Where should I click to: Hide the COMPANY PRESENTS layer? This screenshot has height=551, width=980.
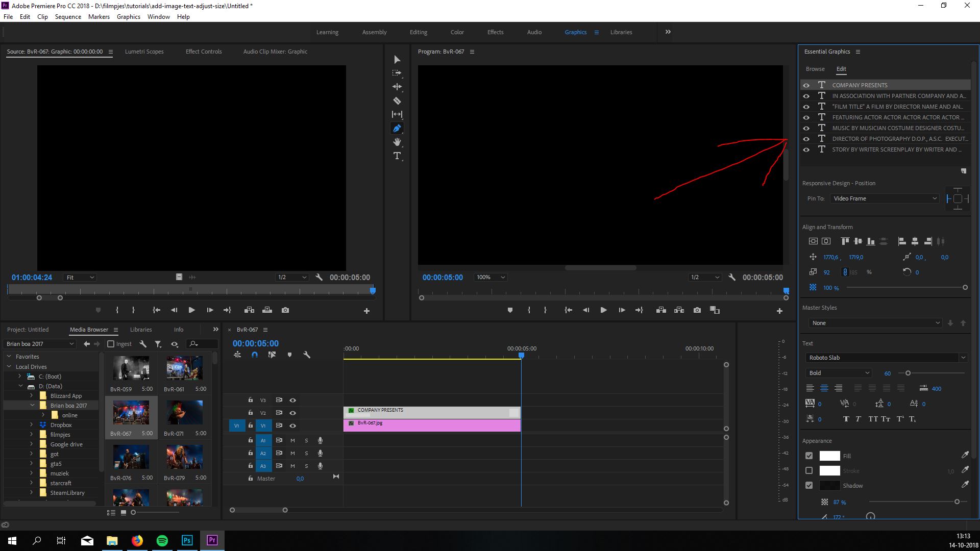pyautogui.click(x=806, y=85)
